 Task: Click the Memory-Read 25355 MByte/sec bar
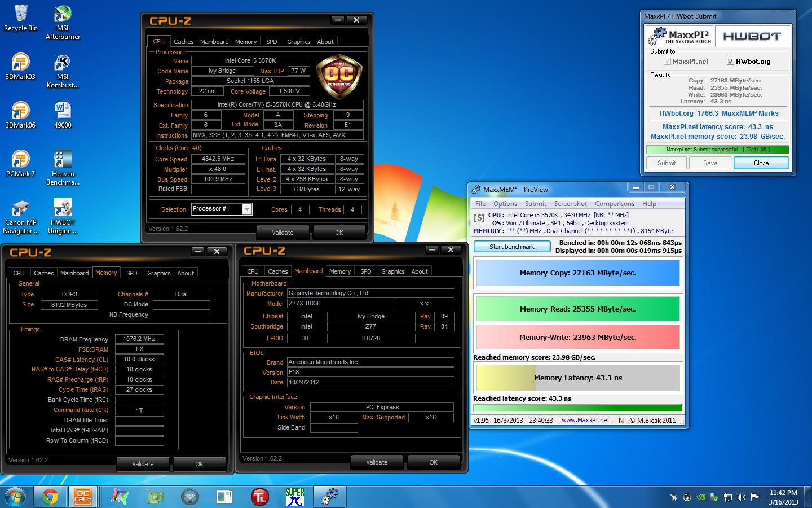pyautogui.click(x=578, y=309)
